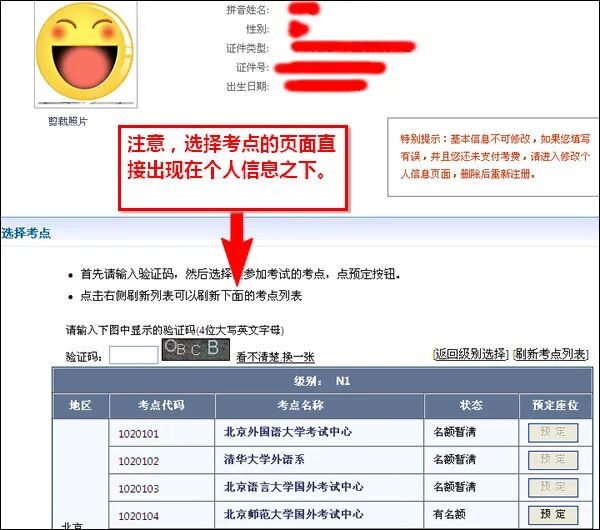Click 状态 column header
Viewport: 600px width, 530px height.
pos(471,405)
